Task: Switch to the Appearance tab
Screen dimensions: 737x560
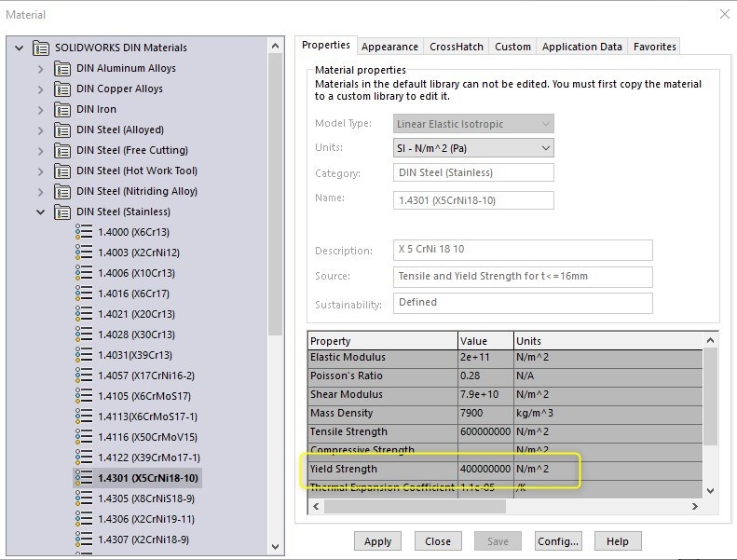Action: [389, 47]
